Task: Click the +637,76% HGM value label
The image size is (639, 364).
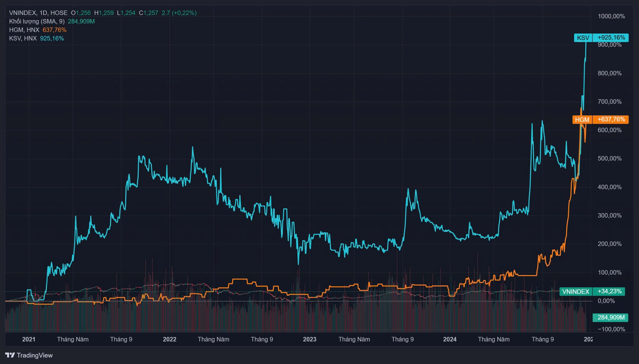Action: pyautogui.click(x=611, y=119)
